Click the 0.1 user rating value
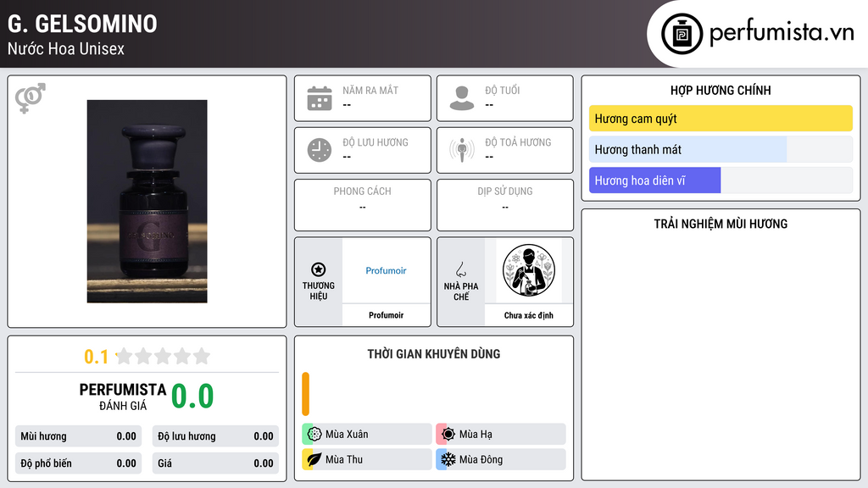This screenshot has width=868, height=488. tap(96, 357)
